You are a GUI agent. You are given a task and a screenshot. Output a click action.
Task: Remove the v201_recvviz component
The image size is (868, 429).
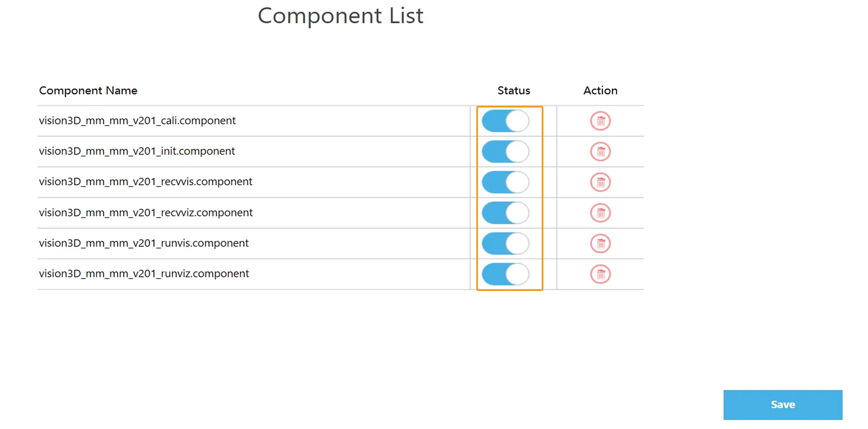tap(600, 213)
